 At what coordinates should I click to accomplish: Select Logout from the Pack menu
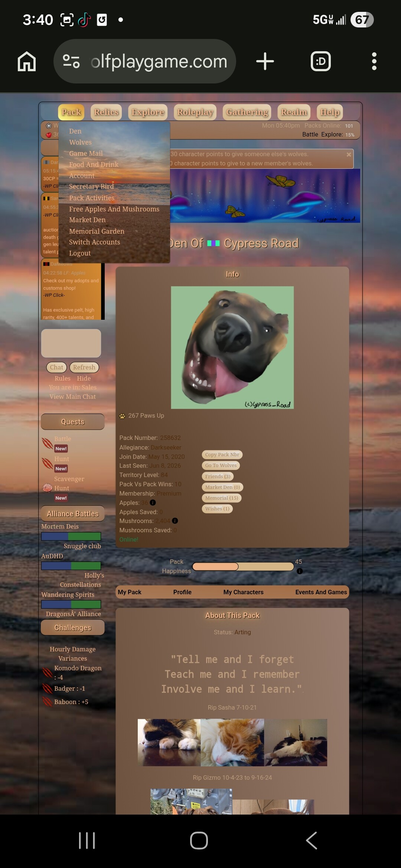(80, 253)
